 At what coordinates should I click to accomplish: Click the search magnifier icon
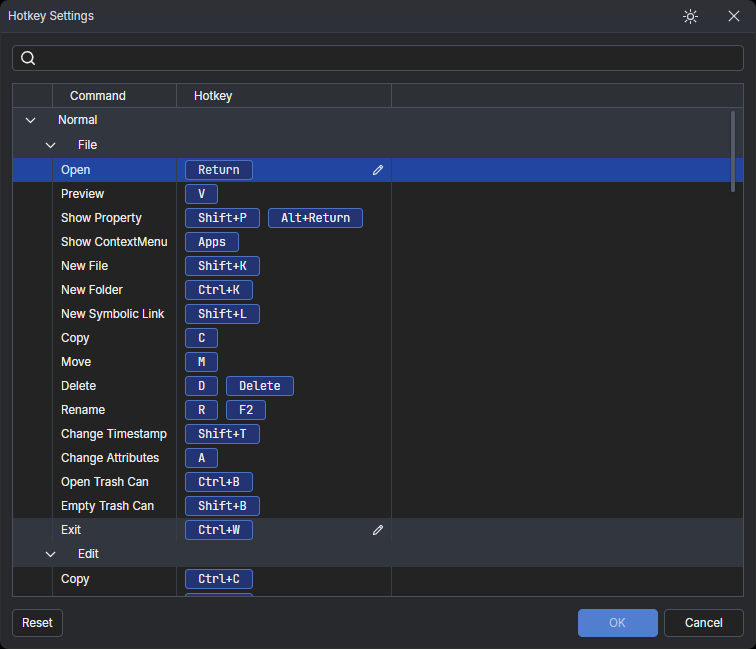(28, 58)
